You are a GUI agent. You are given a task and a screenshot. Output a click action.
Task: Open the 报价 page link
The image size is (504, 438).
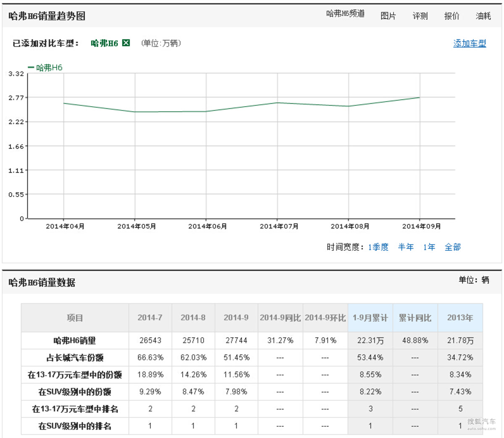(451, 16)
